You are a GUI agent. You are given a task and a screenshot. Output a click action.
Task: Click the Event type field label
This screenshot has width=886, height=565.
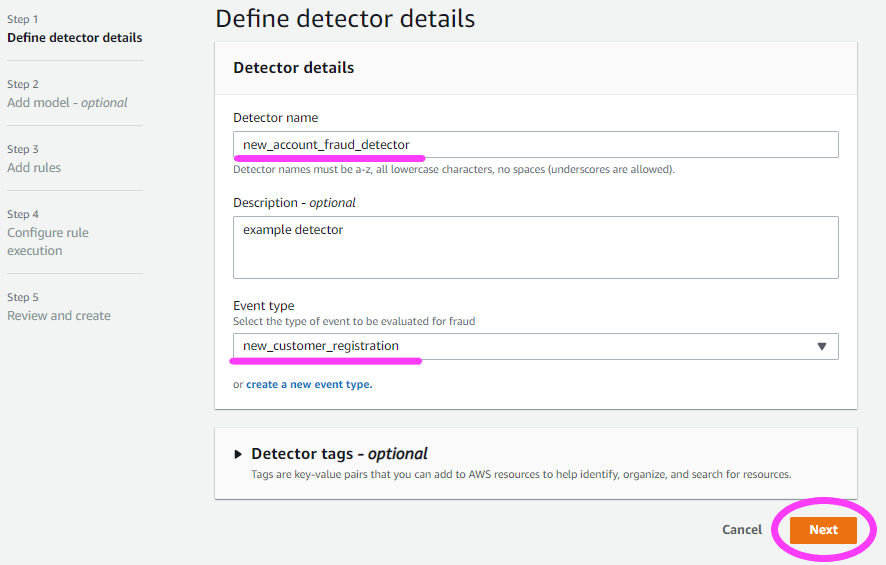click(264, 306)
